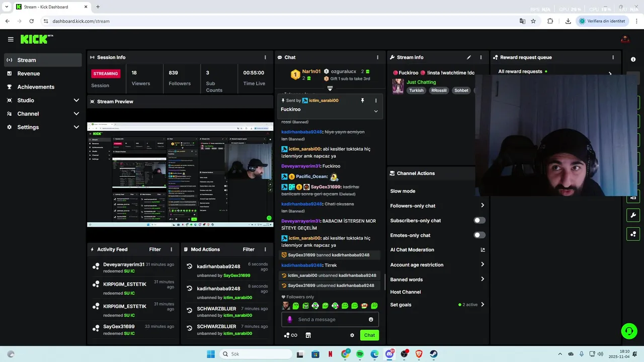This screenshot has width=644, height=362.
Task: Toggle Subscribers-only chat switch
Action: coord(479,220)
